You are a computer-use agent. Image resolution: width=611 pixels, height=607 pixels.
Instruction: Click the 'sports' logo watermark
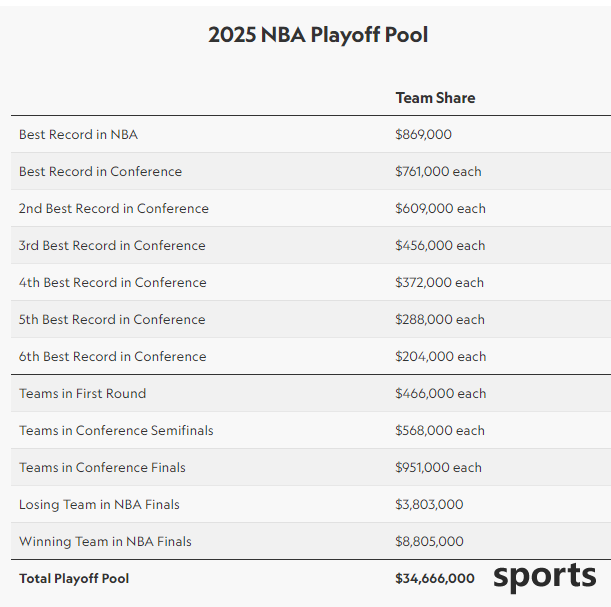tap(545, 577)
